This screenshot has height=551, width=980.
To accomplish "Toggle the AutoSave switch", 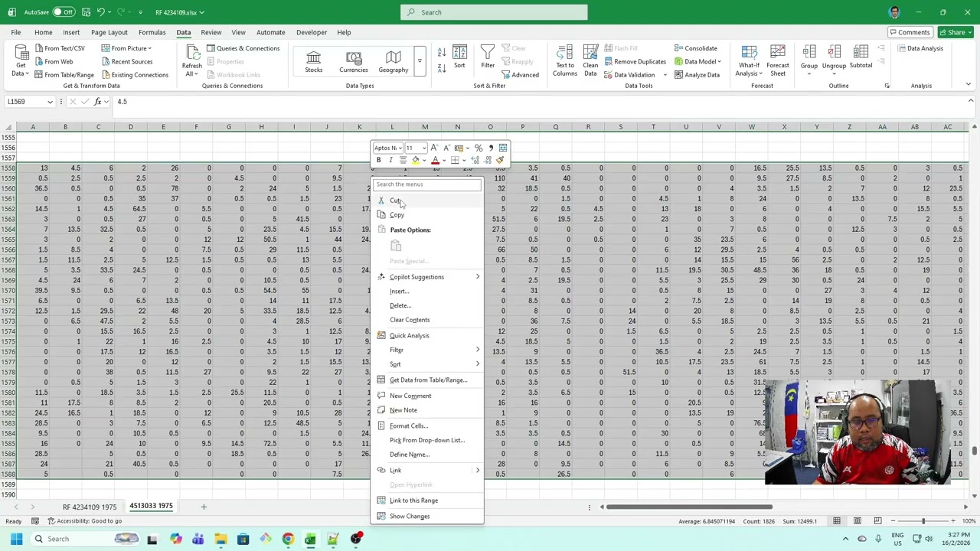I will pyautogui.click(x=63, y=12).
